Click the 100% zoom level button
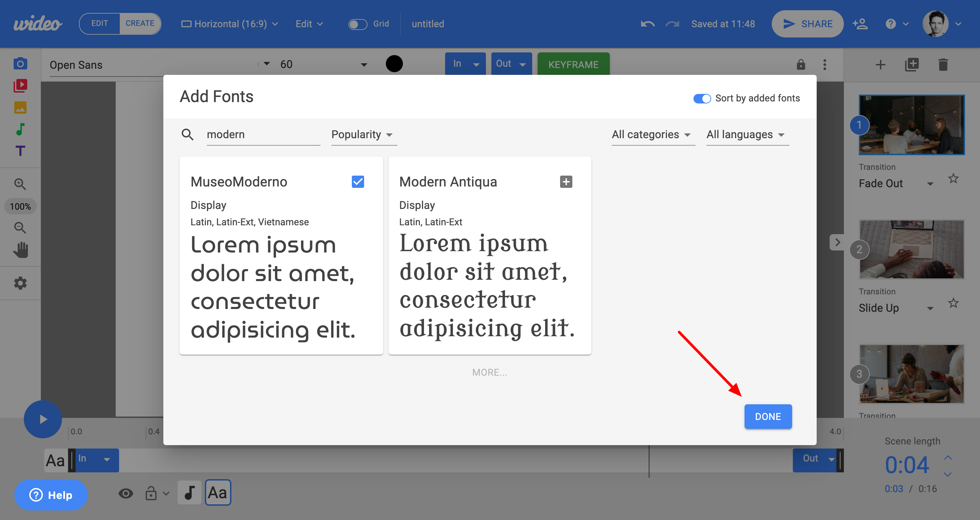The height and width of the screenshot is (520, 980). tap(20, 207)
